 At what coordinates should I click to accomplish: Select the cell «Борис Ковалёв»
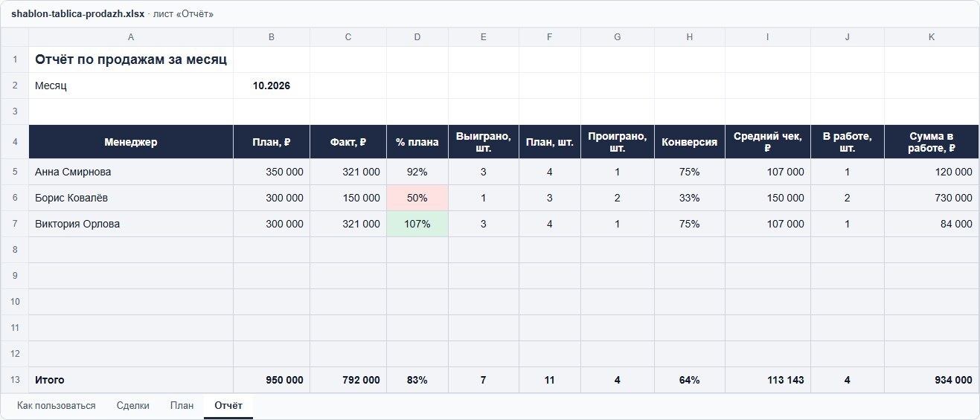(131, 198)
